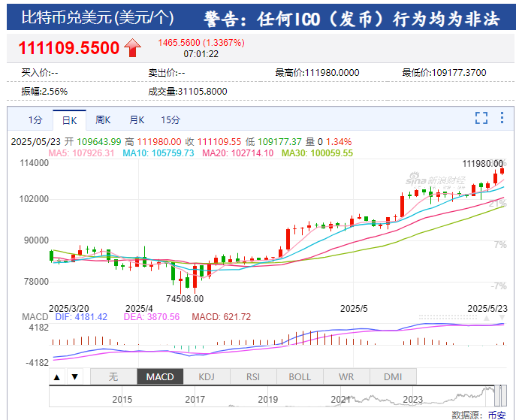Show the 月K monthly chart
Viewport: 516px width, 420px height.
tap(136, 119)
